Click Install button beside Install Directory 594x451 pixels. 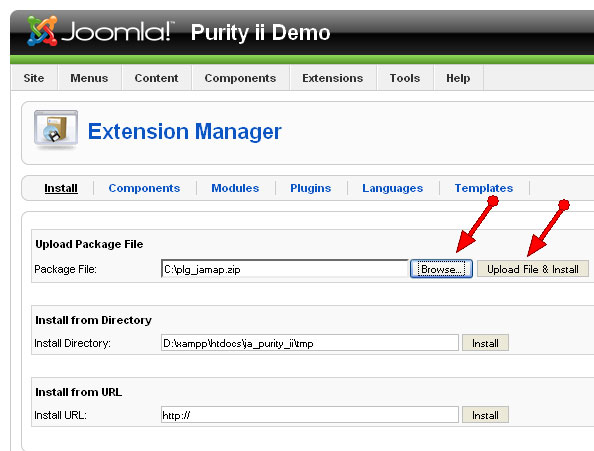(485, 343)
